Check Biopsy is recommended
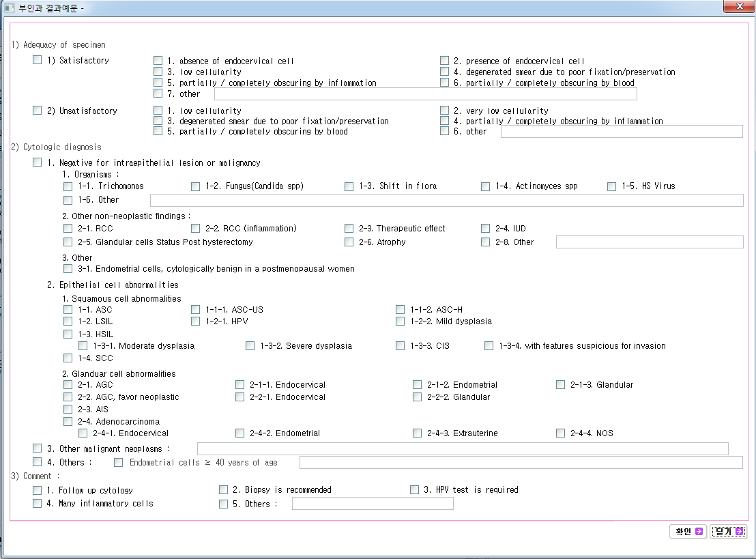Image resolution: width=756 pixels, height=559 pixels. tap(223, 489)
